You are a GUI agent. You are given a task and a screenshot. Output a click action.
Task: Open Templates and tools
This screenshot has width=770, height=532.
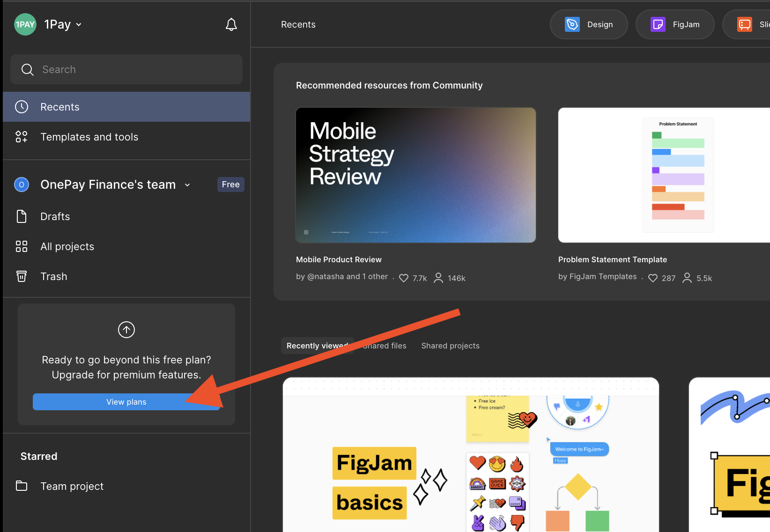click(x=126, y=137)
